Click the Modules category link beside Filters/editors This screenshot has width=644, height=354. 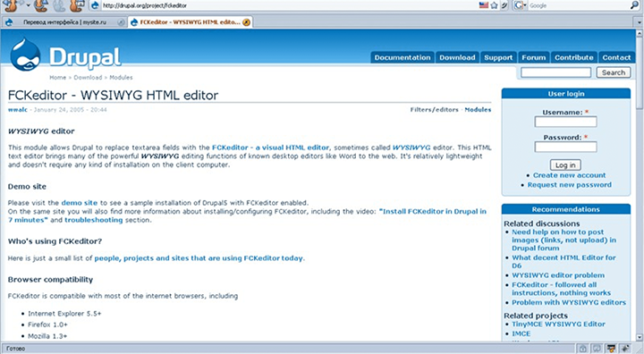pos(478,110)
